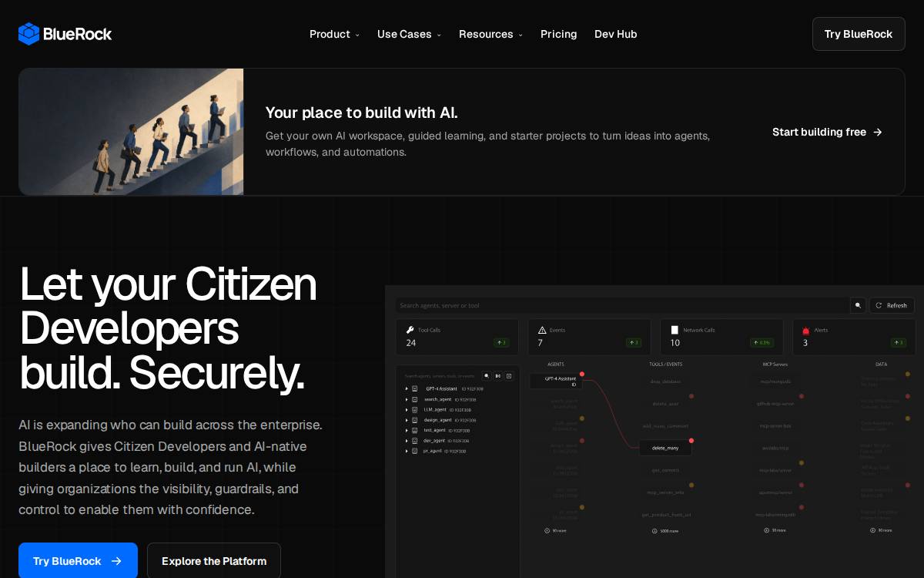The width and height of the screenshot is (924, 578).
Task: Expand the dev_agent tree row
Action: point(407,441)
